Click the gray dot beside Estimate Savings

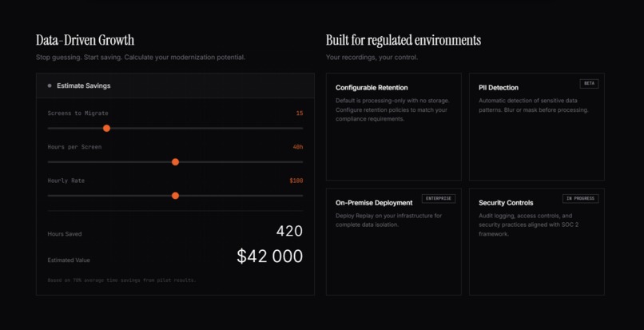[x=50, y=85]
